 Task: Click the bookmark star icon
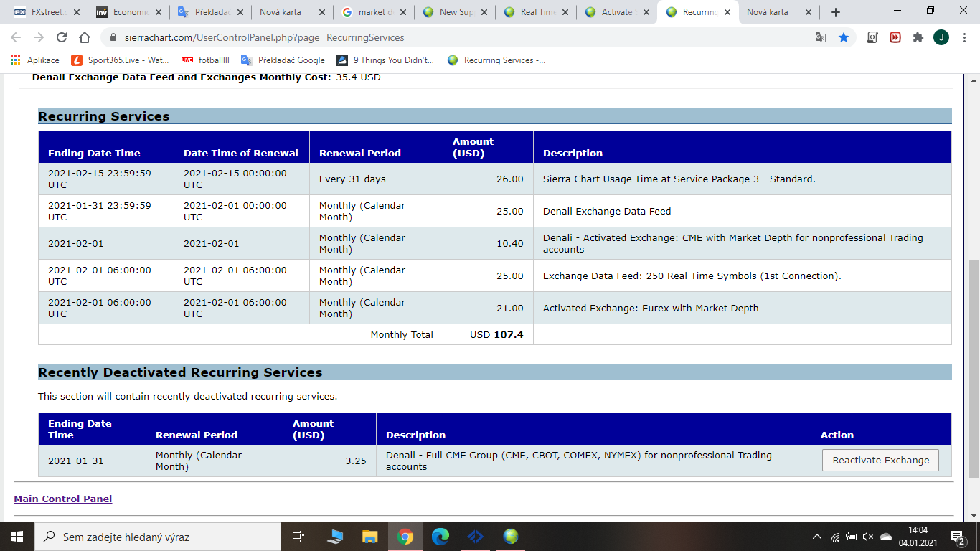(x=844, y=37)
